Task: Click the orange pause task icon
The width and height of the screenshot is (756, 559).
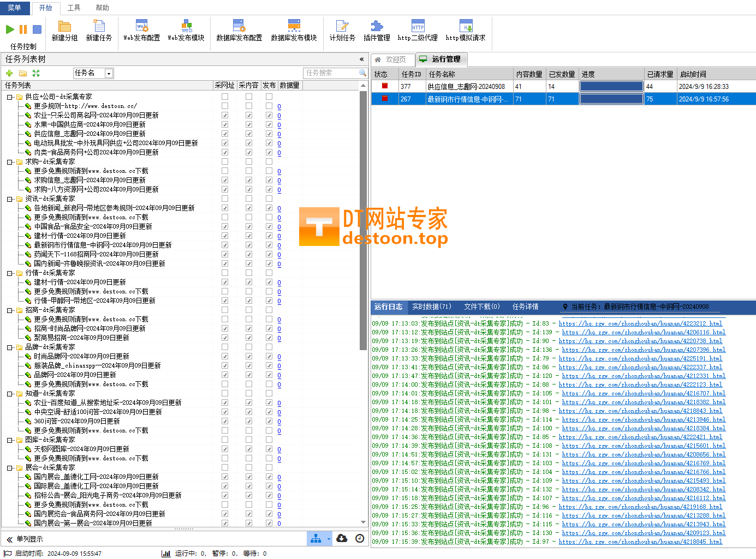Action: click(x=23, y=29)
